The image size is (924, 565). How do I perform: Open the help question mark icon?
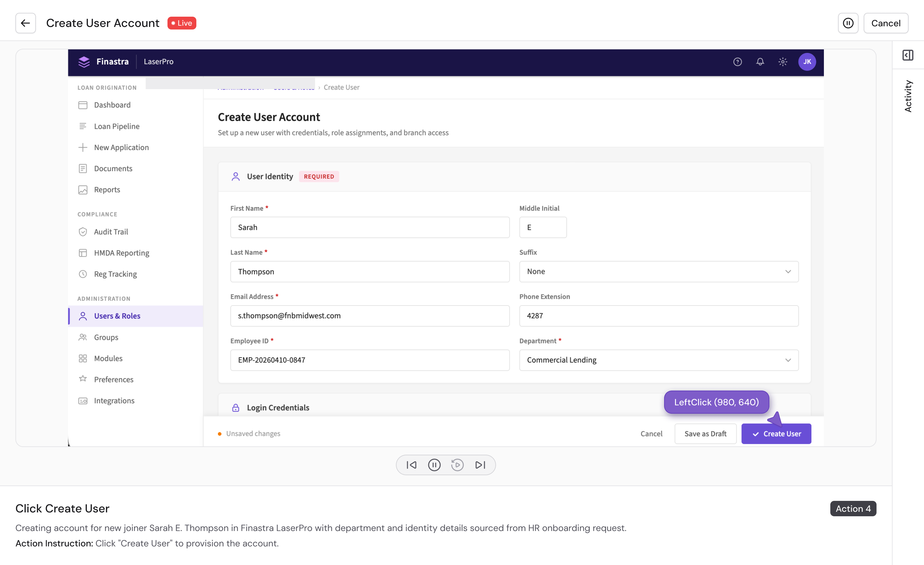pos(737,62)
